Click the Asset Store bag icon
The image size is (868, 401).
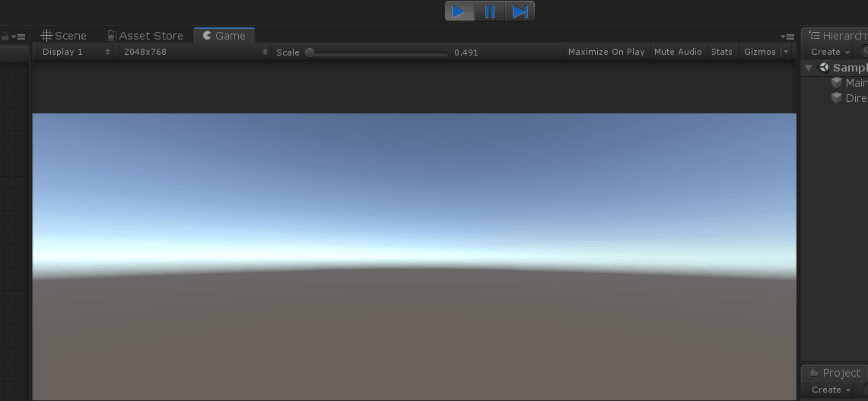tap(111, 35)
